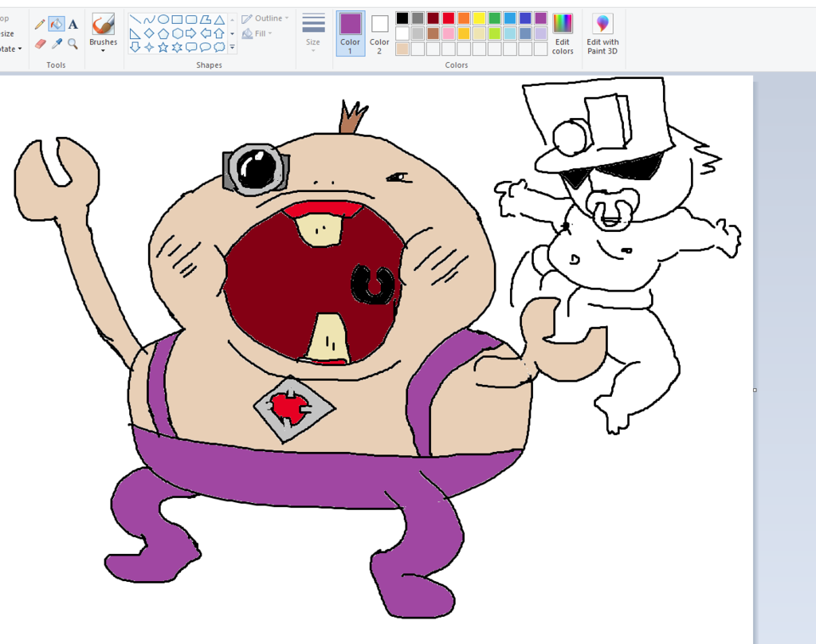Expand the Rotate dropdown arrow
This screenshot has width=816, height=644.
click(20, 49)
